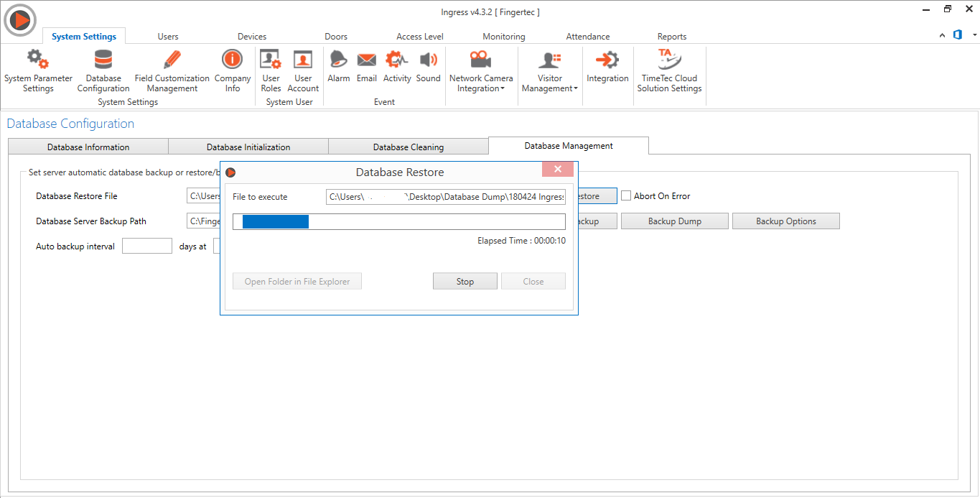Click the Database Configuration heading
The image size is (980, 498).
coord(70,124)
